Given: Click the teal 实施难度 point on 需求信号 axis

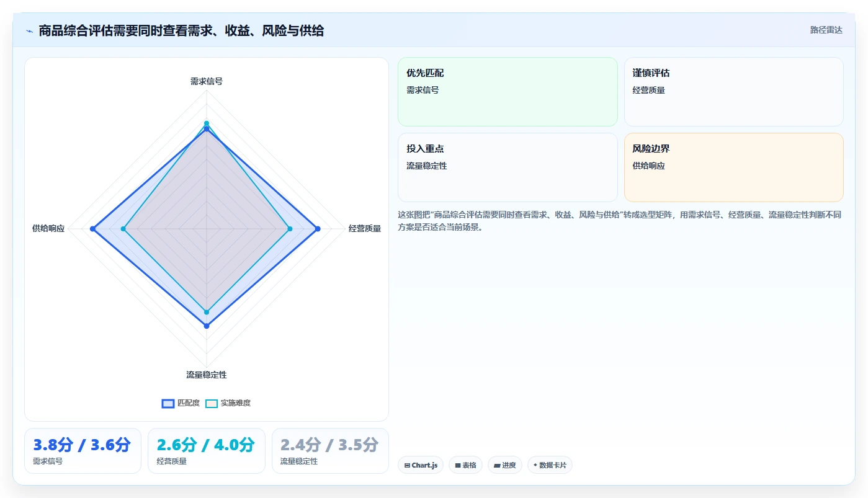Looking at the screenshot, I should point(207,123).
